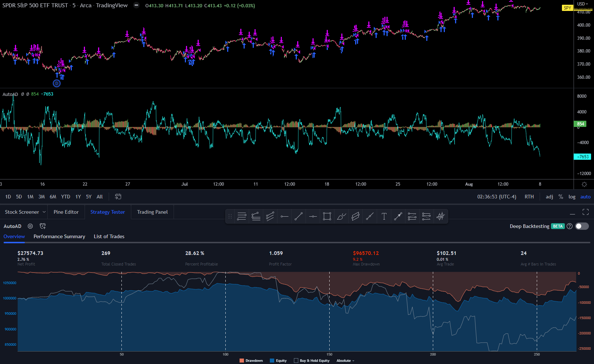594x364 pixels.
Task: Select the trend-based Fib extension tool
Action: click(x=256, y=217)
